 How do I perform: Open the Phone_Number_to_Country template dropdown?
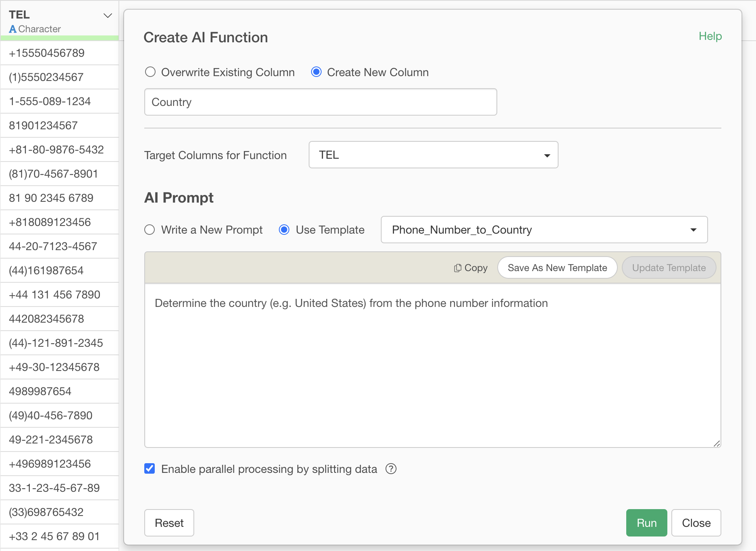pos(544,230)
